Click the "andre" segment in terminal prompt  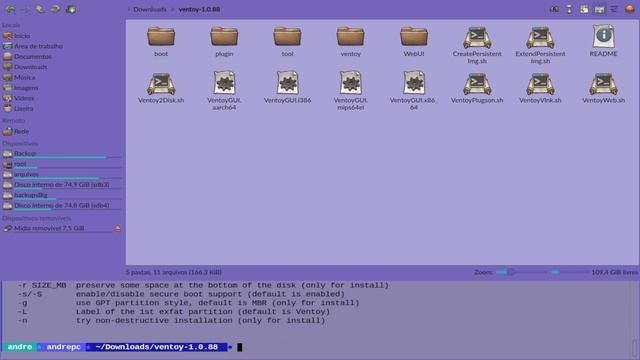coord(20,347)
